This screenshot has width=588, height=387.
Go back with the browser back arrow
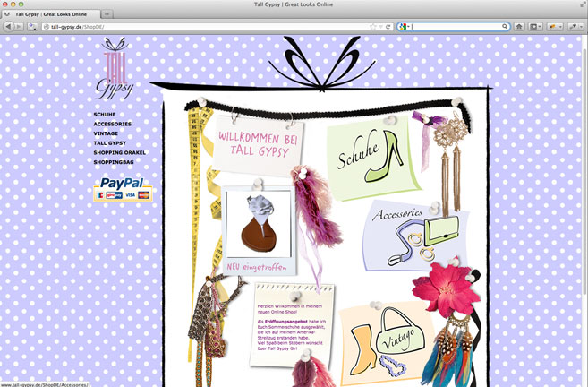9,27
